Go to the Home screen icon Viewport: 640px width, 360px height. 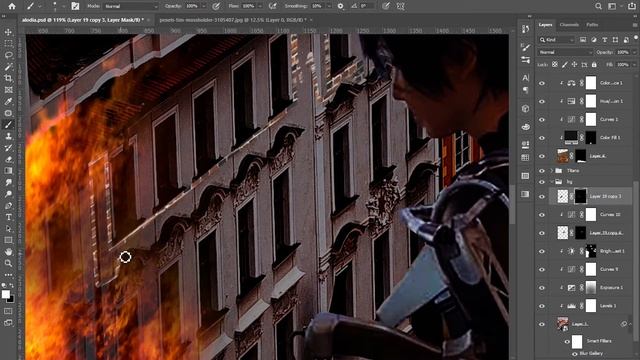click(x=11, y=6)
